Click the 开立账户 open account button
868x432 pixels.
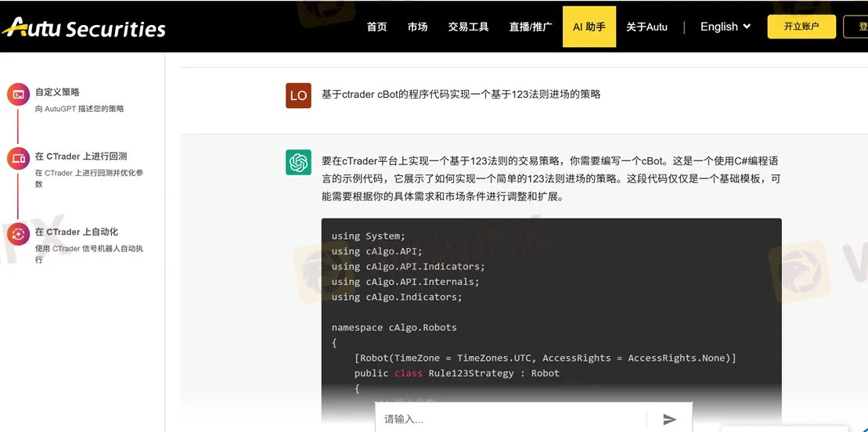coord(801,27)
